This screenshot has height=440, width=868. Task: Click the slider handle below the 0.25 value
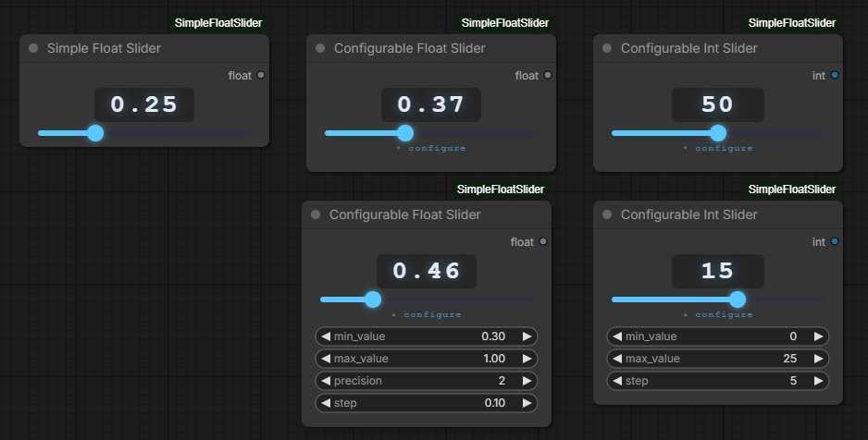[95, 133]
